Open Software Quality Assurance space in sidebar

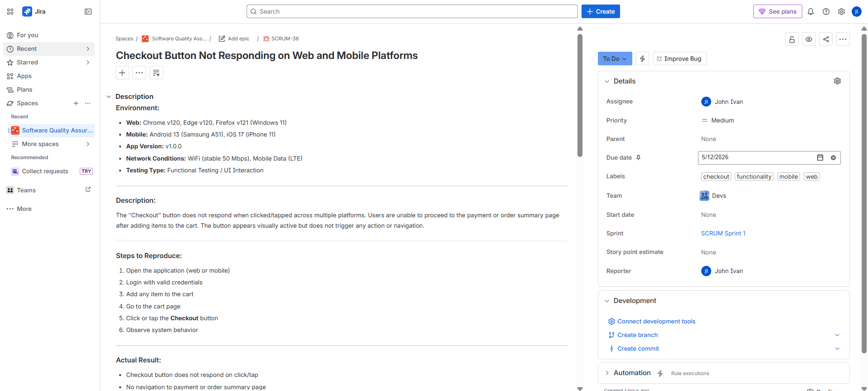coord(52,130)
